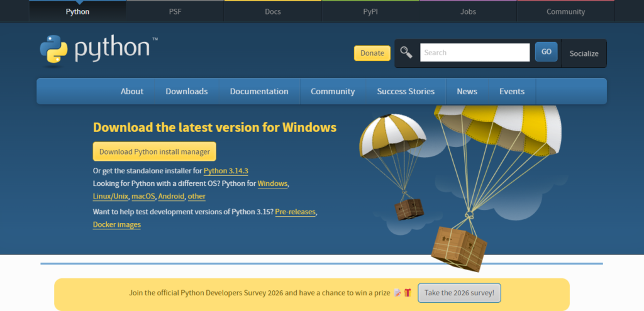Open the Community navigation menu
This screenshot has width=644, height=311.
pos(333,91)
